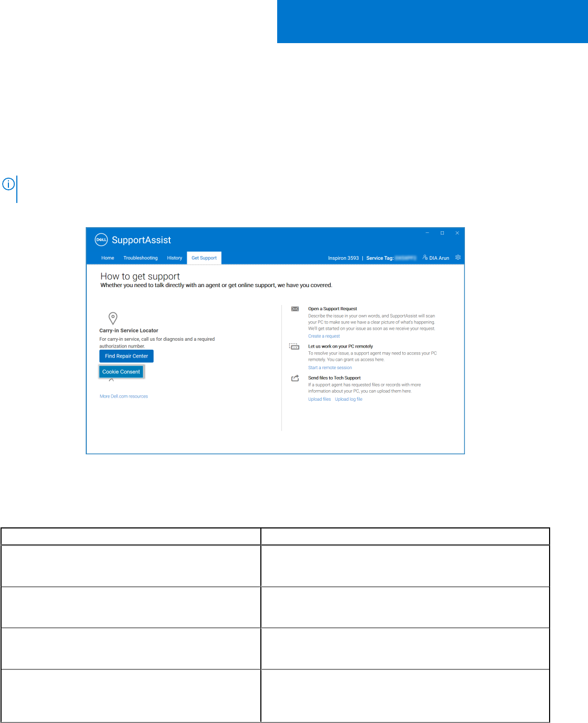This screenshot has height=723, width=588.
Task: Click the share icon beside Send files to Tech Support
Action: [x=295, y=378]
